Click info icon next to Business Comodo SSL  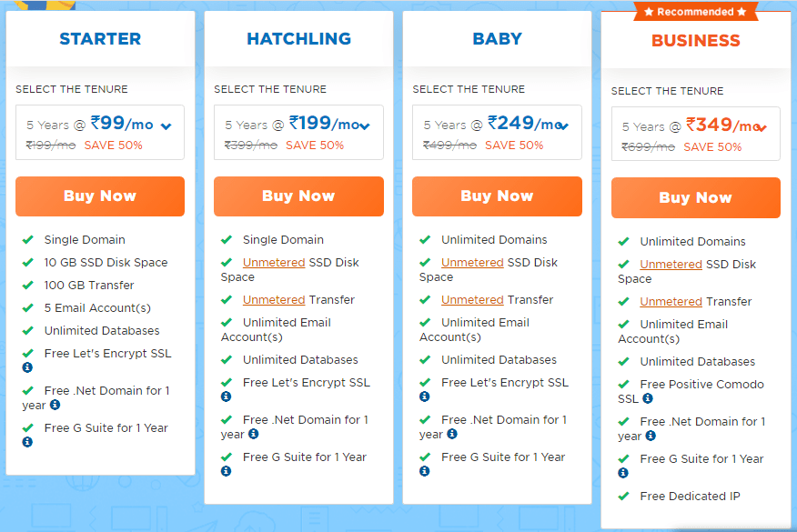tap(648, 398)
